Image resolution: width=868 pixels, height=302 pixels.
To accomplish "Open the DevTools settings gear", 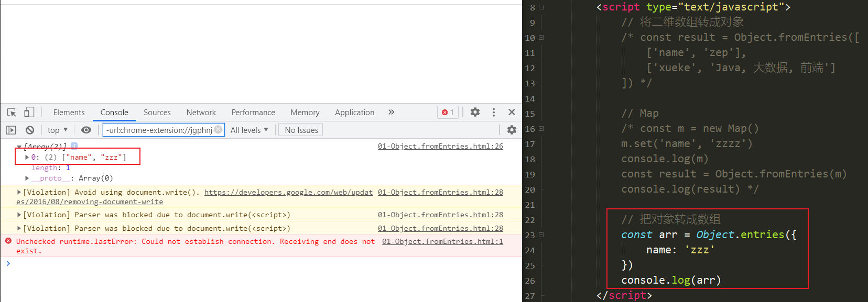I will click(475, 112).
